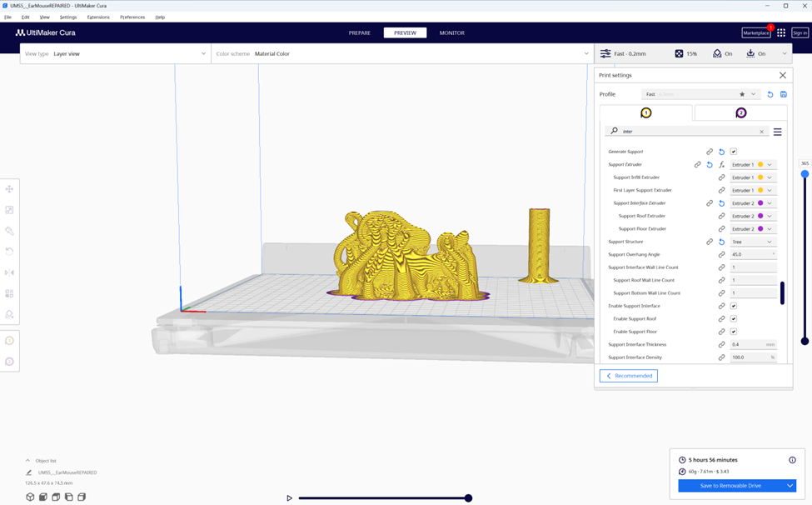This screenshot has width=812, height=505.
Task: Click the Recommended button to switch modes
Action: pyautogui.click(x=629, y=376)
